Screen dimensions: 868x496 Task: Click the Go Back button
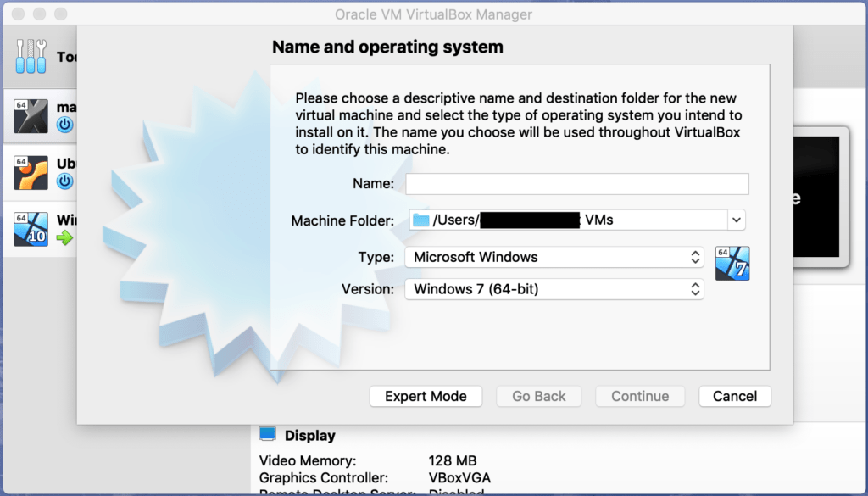pyautogui.click(x=538, y=396)
